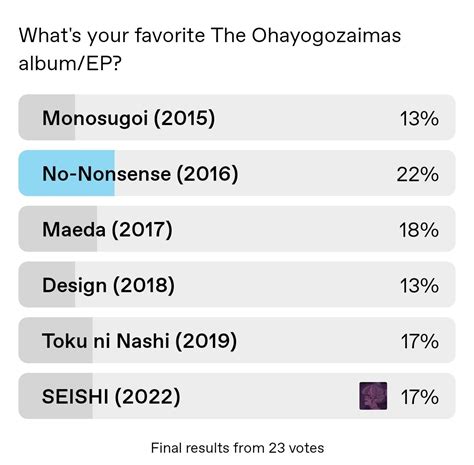
Task: Select the Monosugoi (2015) poll option
Action: click(x=237, y=117)
